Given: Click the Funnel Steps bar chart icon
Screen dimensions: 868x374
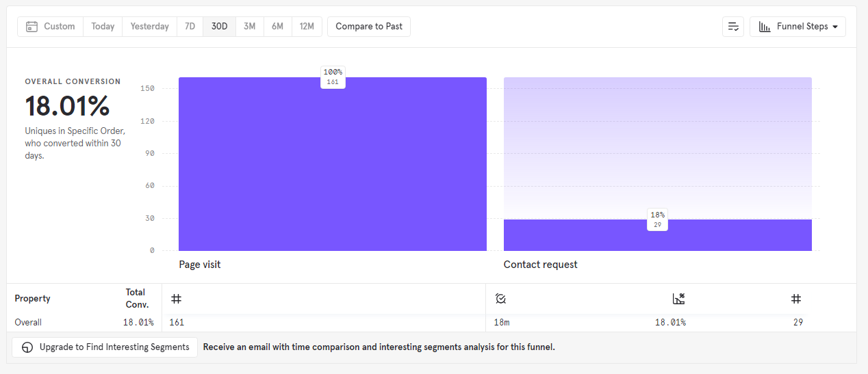Looking at the screenshot, I should 765,27.
